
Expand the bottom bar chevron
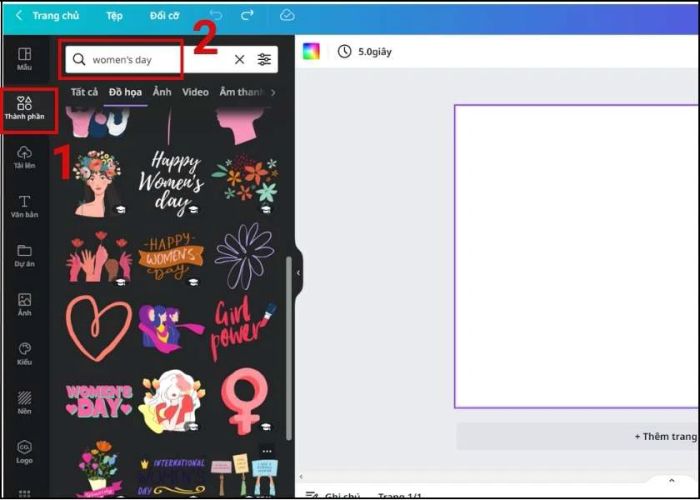[x=671, y=481]
